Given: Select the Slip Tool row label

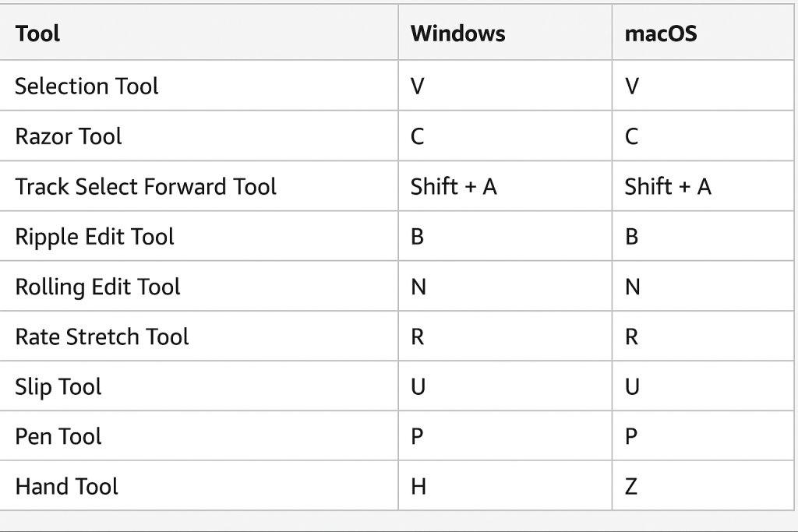Looking at the screenshot, I should click(58, 387).
